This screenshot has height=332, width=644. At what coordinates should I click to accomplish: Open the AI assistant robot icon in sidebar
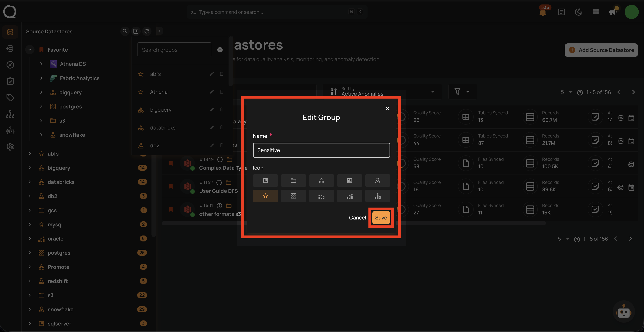pyautogui.click(x=10, y=130)
